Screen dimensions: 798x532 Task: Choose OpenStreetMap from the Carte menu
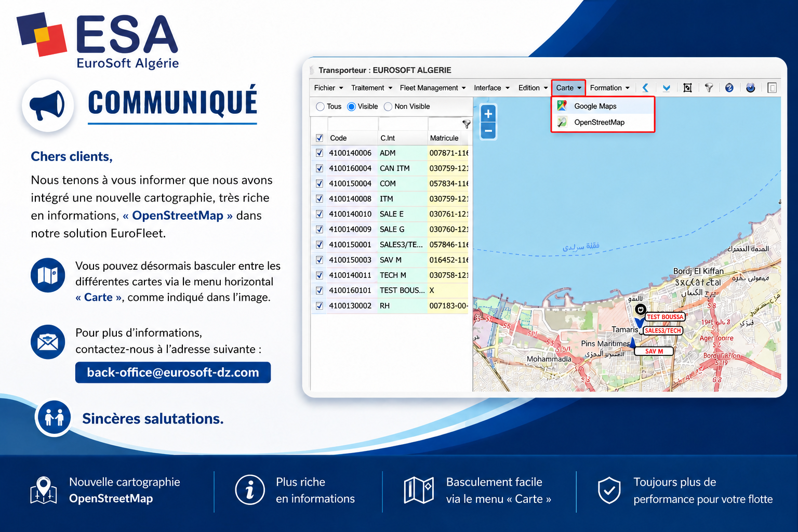point(603,122)
